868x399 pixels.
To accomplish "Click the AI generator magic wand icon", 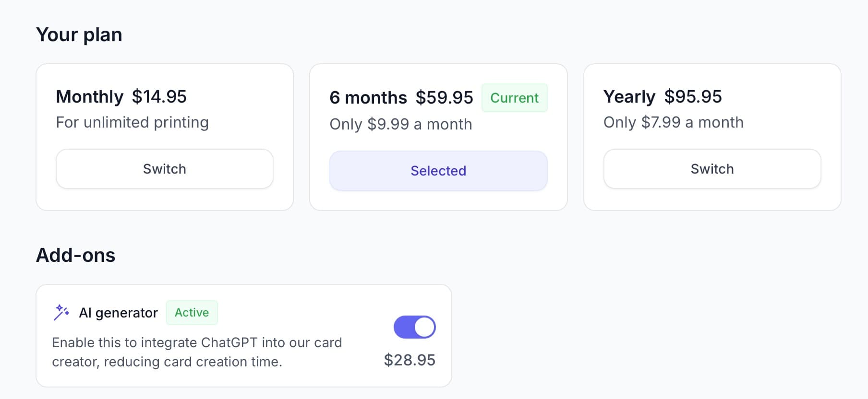I will [x=61, y=313].
